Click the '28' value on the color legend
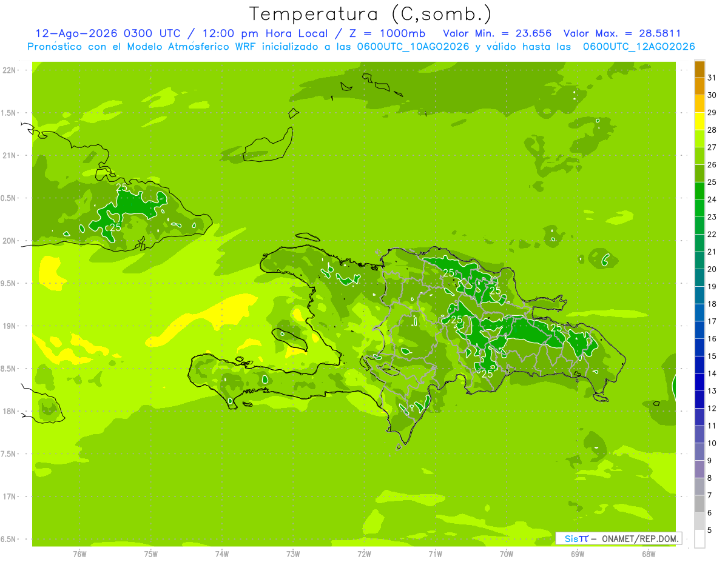 click(x=712, y=130)
